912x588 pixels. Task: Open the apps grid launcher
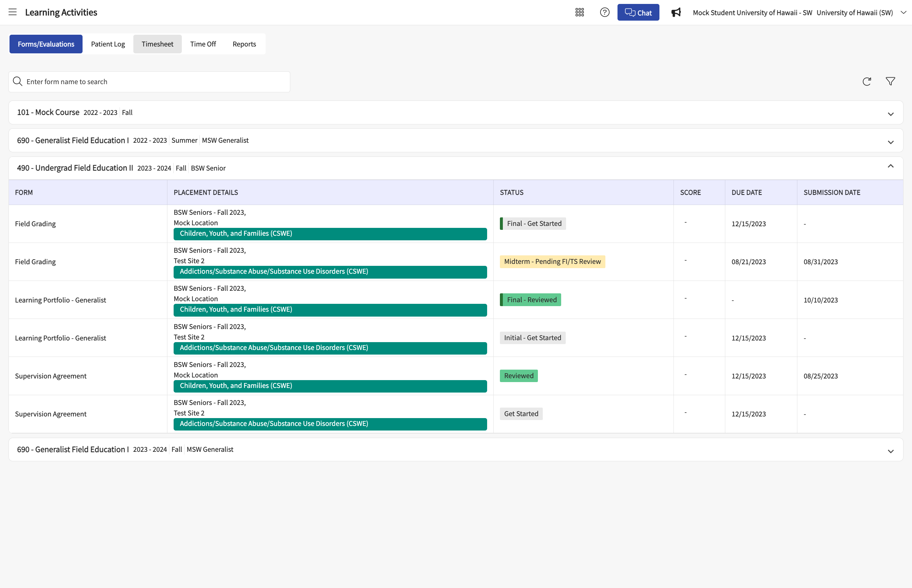(x=579, y=12)
